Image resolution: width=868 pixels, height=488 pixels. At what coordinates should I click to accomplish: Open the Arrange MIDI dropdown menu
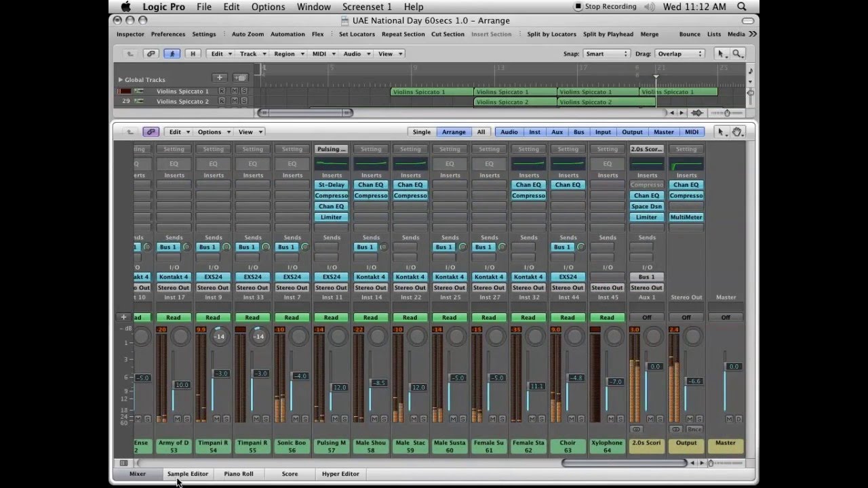323,54
